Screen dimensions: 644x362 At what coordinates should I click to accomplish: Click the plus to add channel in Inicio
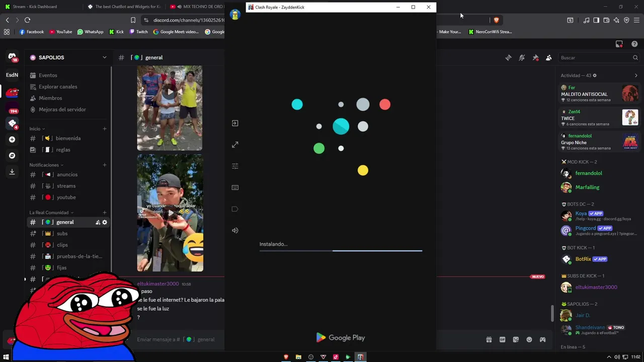pyautogui.click(x=105, y=129)
